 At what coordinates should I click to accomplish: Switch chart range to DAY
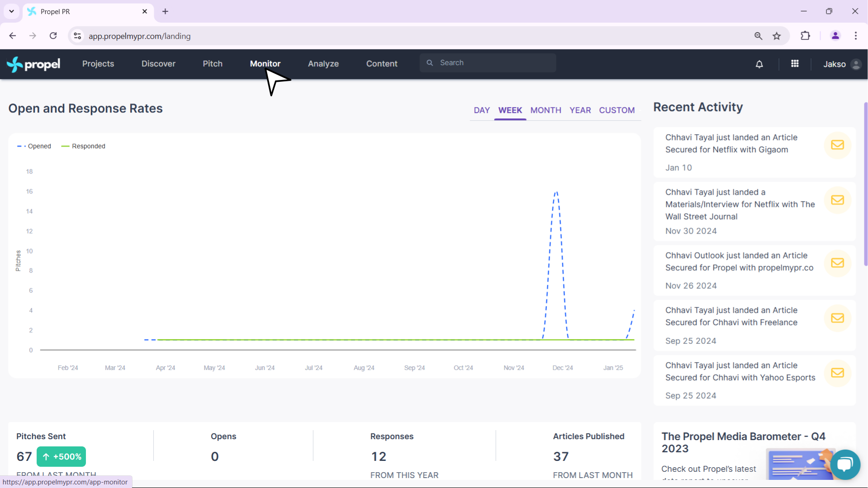click(482, 110)
